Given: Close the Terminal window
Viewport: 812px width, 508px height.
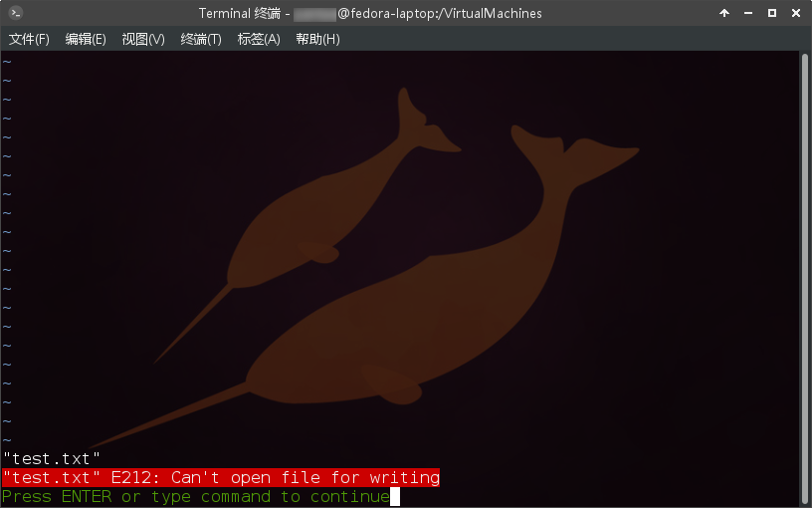Looking at the screenshot, I should coord(796,13).
